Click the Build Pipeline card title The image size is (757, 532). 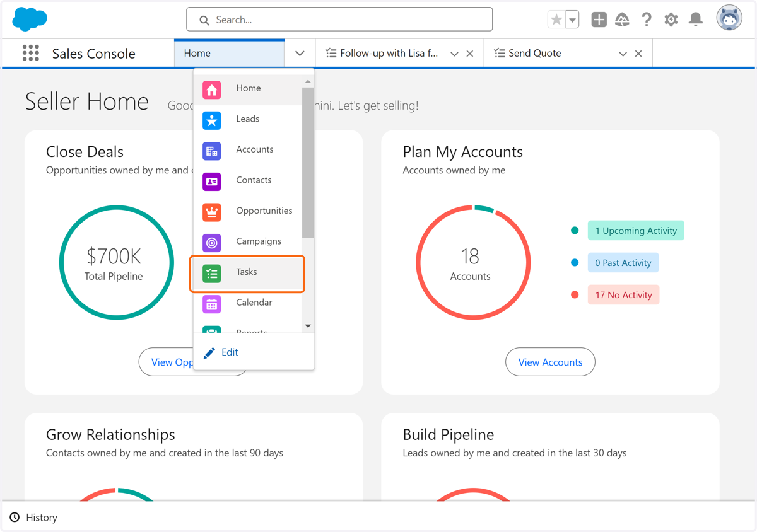[449, 435]
